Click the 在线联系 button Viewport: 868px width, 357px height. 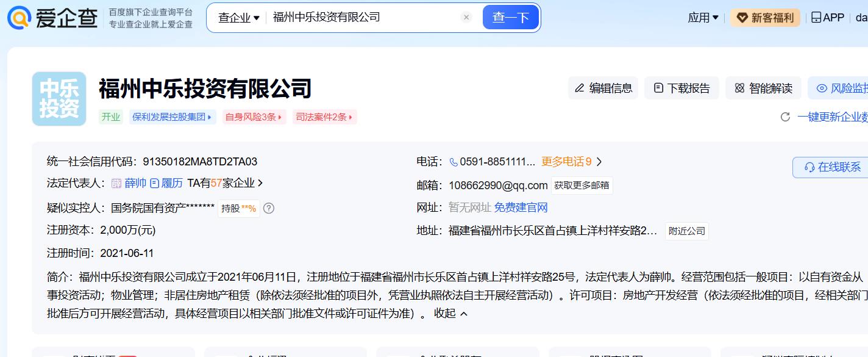pos(830,167)
